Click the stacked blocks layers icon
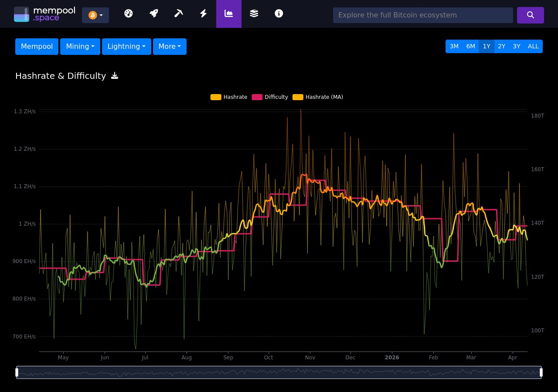 tap(254, 14)
